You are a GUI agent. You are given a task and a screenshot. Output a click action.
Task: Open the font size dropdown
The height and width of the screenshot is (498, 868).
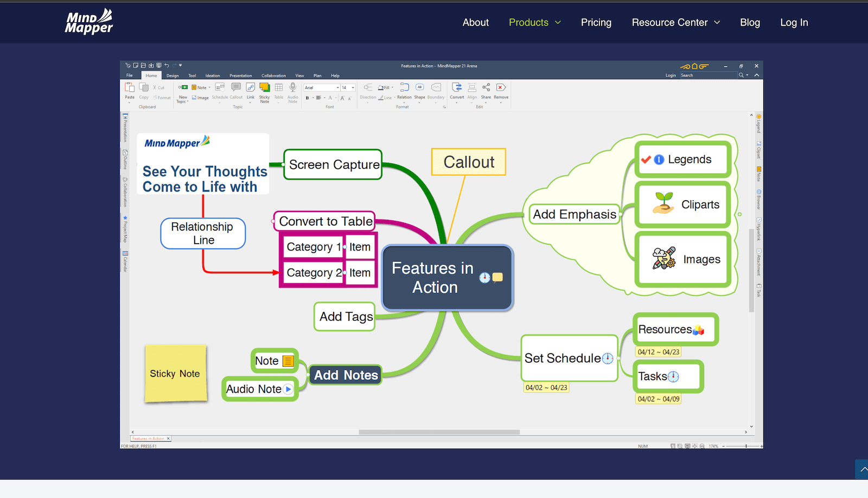point(352,88)
